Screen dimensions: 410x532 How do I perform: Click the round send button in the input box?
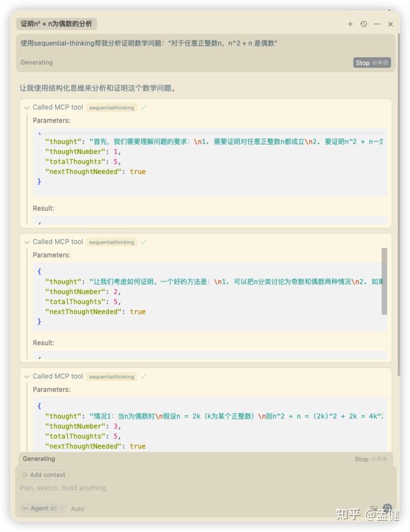tap(387, 508)
